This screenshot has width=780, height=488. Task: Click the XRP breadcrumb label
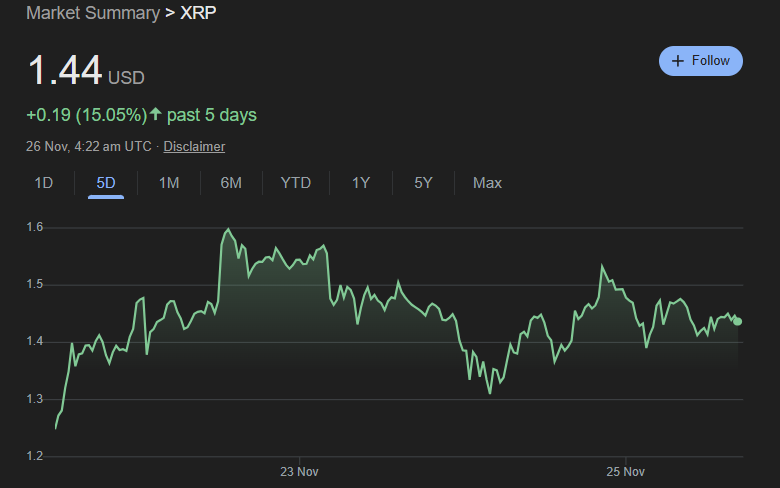(x=198, y=13)
